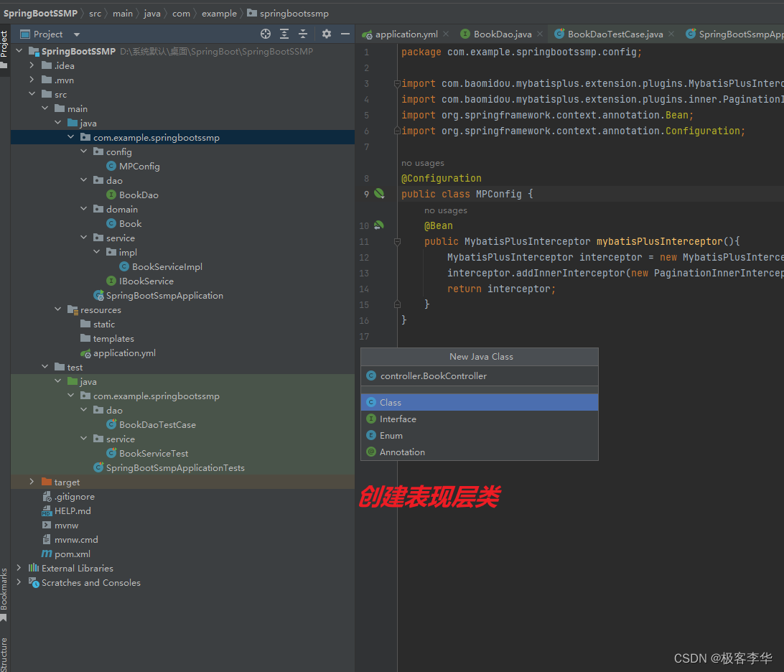The height and width of the screenshot is (672, 784).
Task: Open Project panel settings gear
Action: click(327, 34)
